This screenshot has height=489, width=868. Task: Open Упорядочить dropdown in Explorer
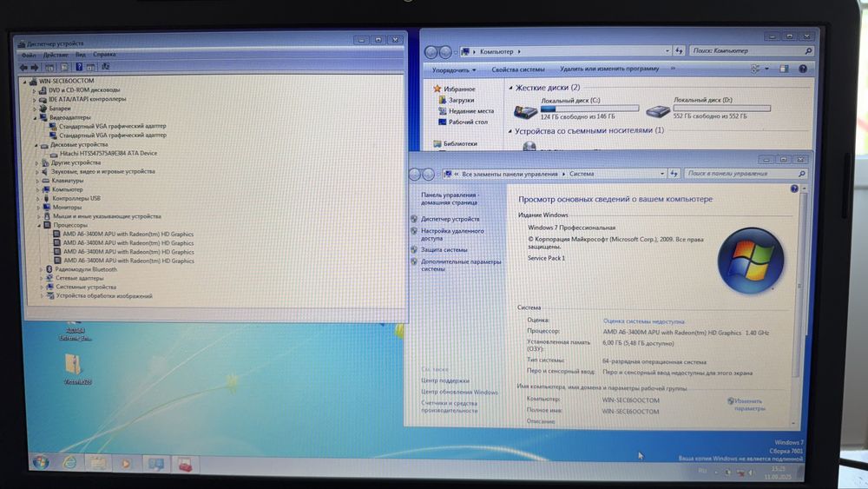click(x=454, y=70)
